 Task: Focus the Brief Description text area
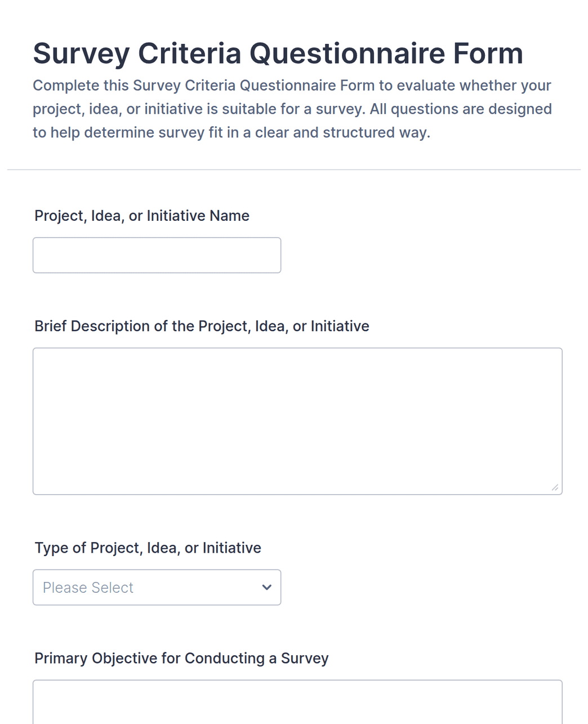coord(297,421)
